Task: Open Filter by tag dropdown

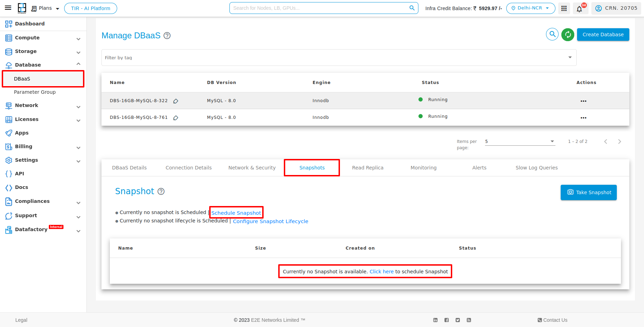Action: 339,58
